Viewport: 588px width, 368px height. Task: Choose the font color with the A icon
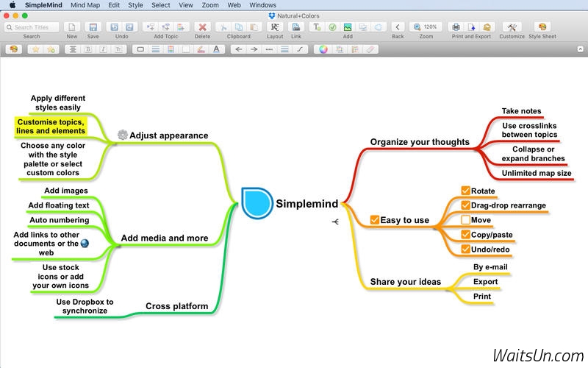point(216,49)
